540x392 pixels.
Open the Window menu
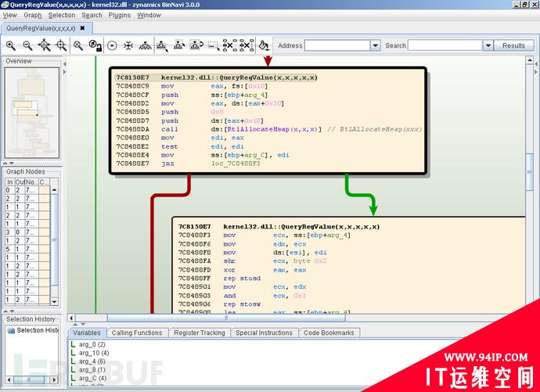click(x=149, y=15)
